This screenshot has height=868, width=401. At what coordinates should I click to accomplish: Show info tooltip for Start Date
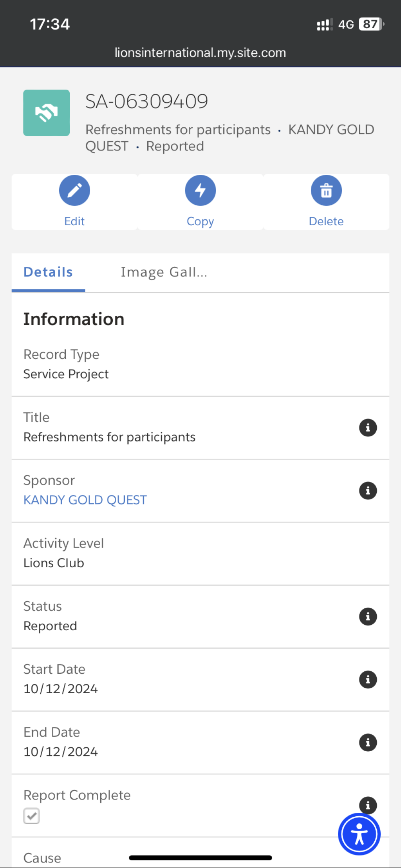[368, 680]
